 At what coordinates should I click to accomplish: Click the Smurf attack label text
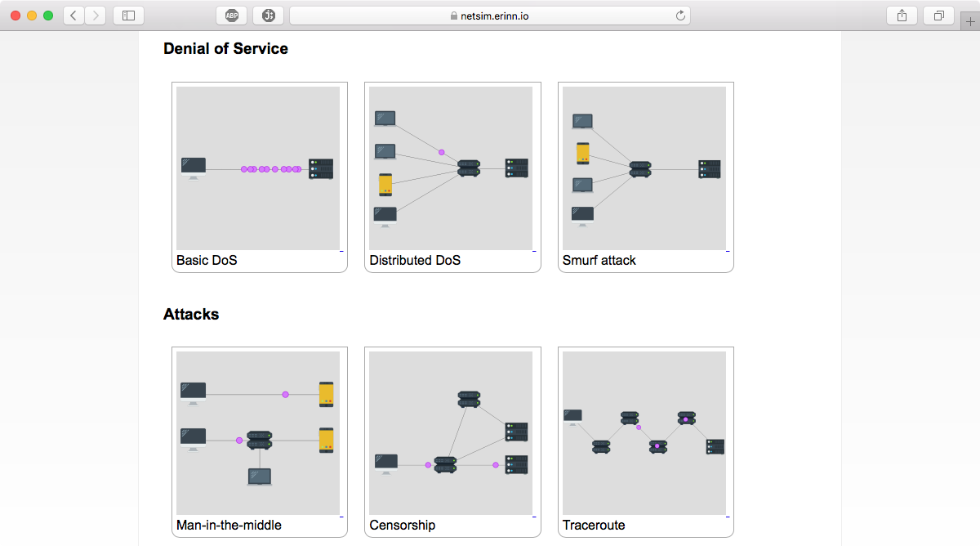599,261
